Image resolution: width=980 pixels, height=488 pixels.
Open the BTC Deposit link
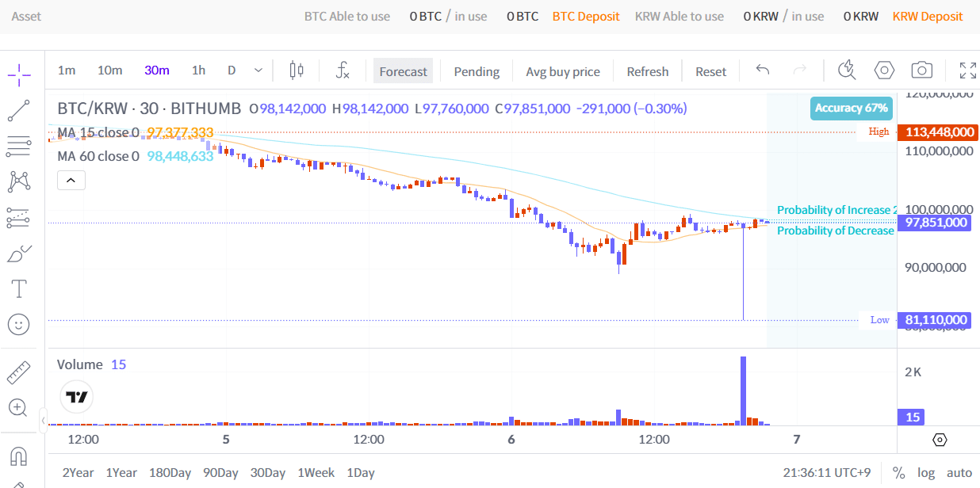[x=586, y=16]
